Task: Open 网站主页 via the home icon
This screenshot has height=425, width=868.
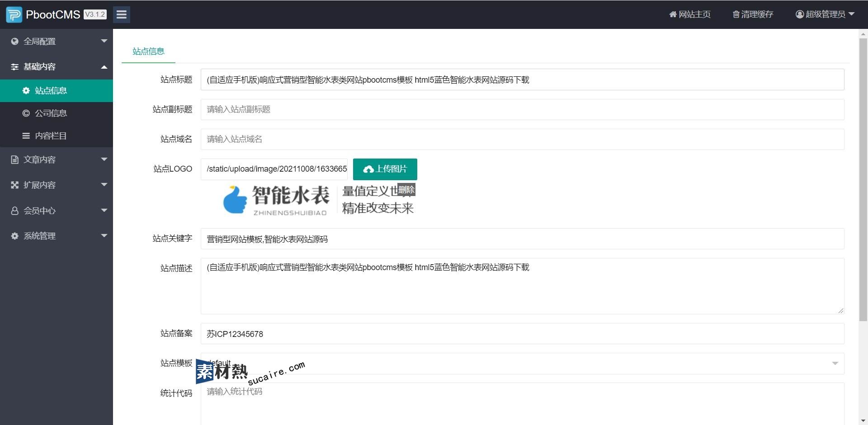Action: tap(673, 14)
